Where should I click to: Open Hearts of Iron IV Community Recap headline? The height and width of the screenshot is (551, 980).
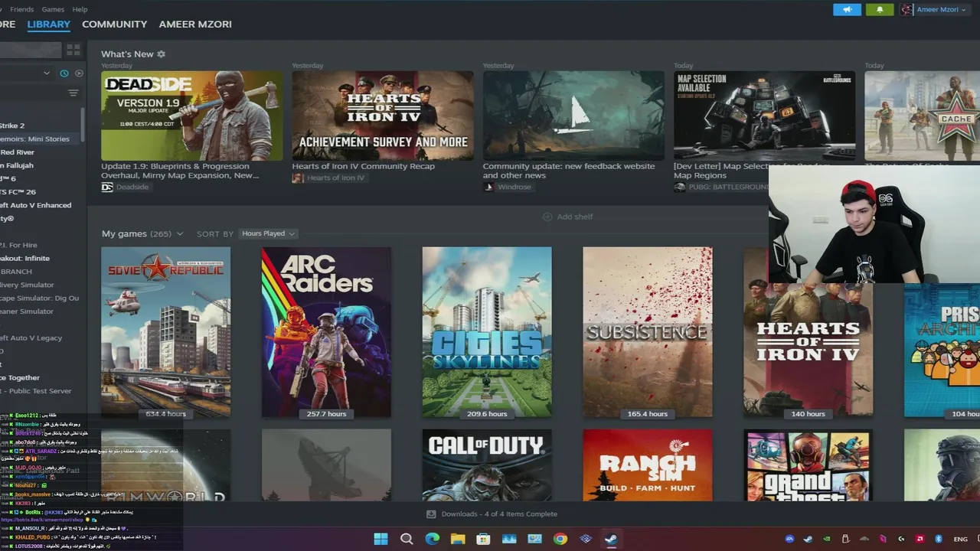point(363,166)
